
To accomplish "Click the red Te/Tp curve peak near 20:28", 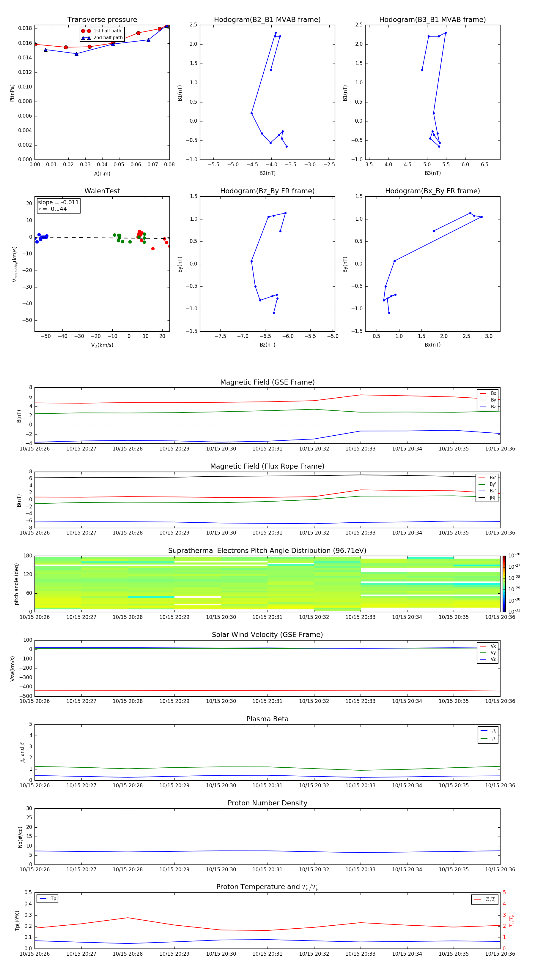I will 128,918.
